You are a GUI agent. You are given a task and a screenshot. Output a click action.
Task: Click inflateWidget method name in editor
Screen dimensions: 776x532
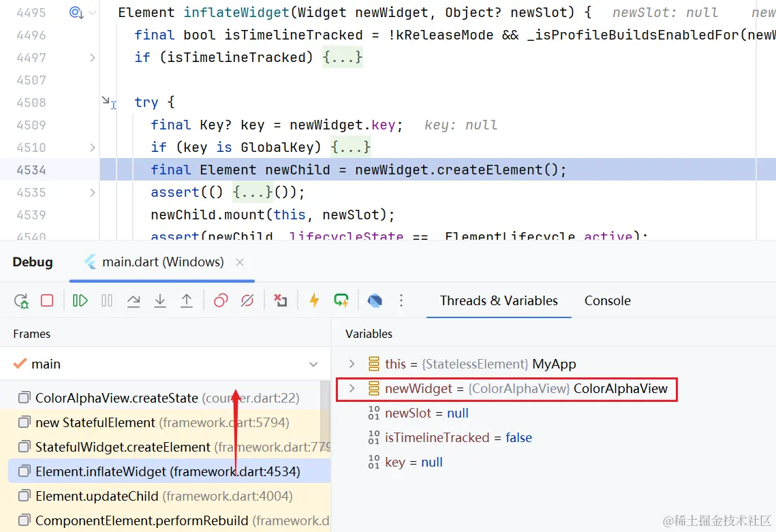(x=236, y=12)
